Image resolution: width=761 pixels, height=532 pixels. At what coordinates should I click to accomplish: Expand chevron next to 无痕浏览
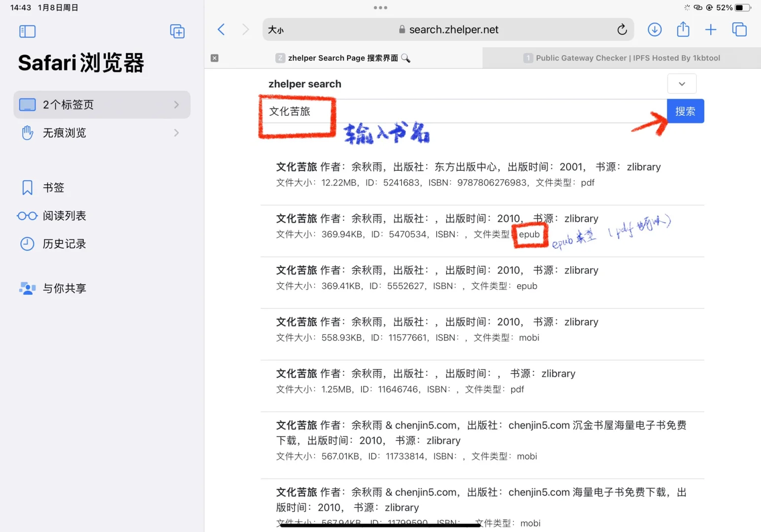coord(176,133)
